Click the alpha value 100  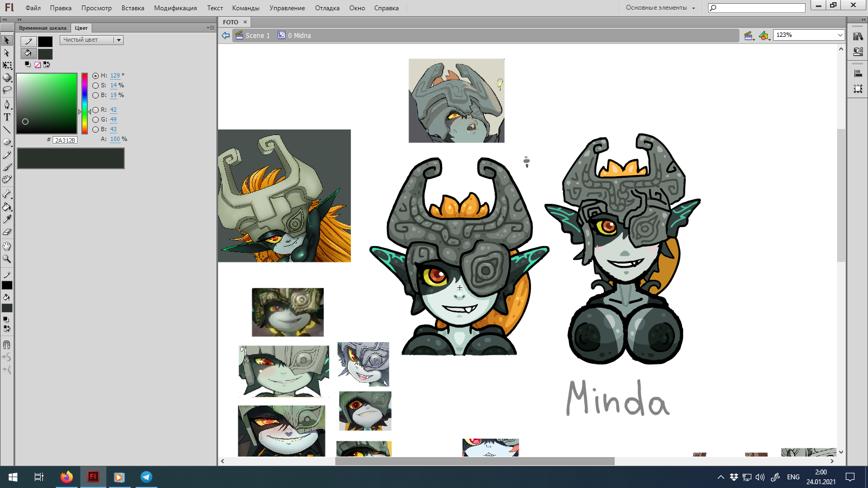(x=115, y=139)
